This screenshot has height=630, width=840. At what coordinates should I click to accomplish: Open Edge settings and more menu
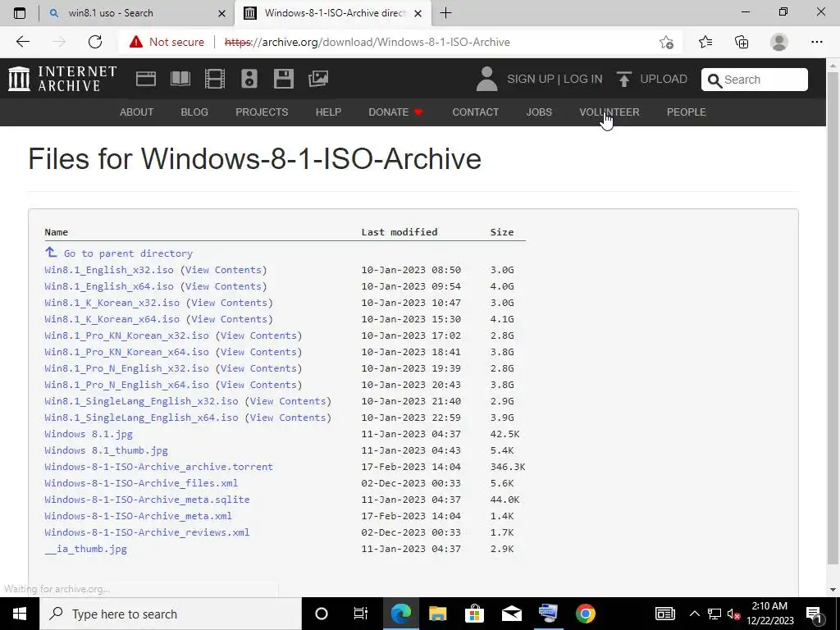pos(816,42)
